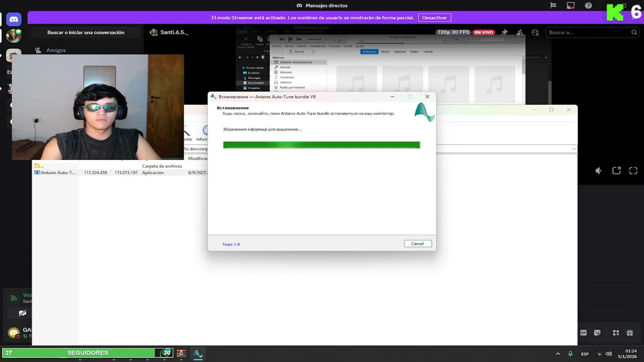644x362 pixels.
Task: Click the Antares Auto-Tune taskbar icon
Action: tap(198, 353)
